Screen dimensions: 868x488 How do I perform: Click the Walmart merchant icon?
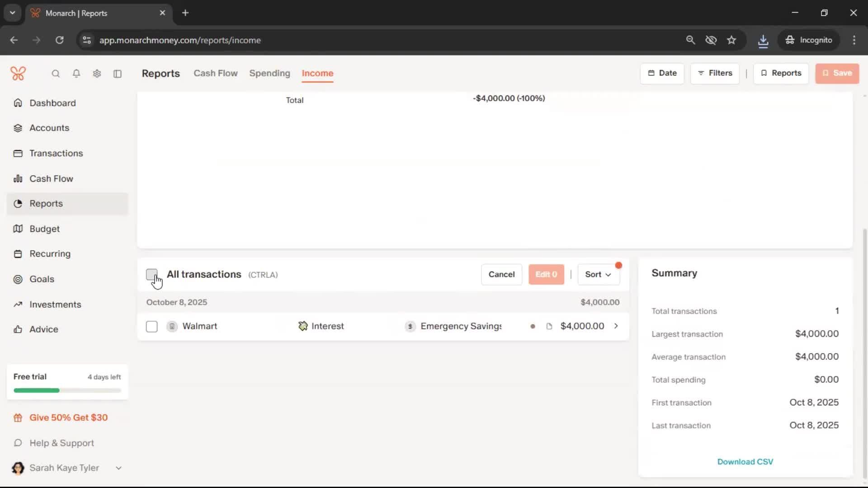point(172,326)
